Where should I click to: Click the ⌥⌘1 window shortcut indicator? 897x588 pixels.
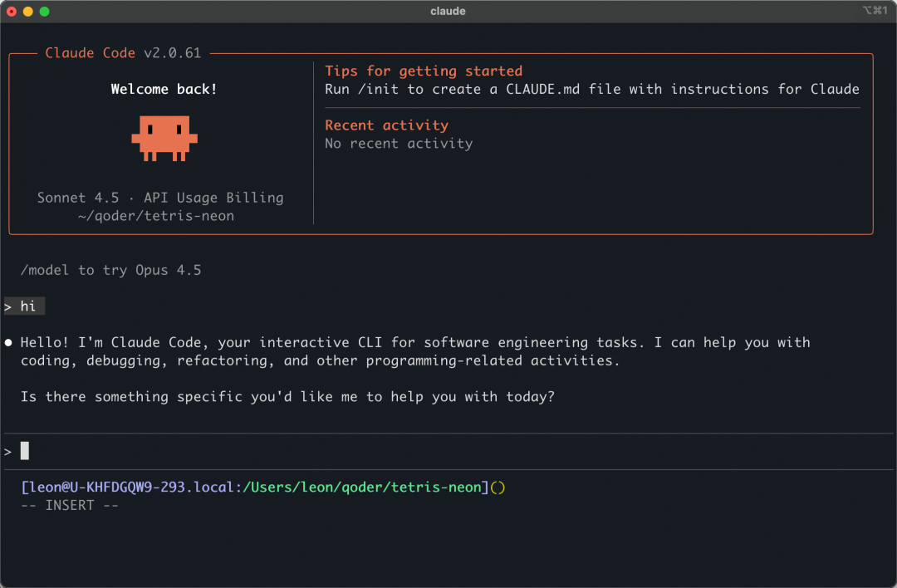click(875, 11)
